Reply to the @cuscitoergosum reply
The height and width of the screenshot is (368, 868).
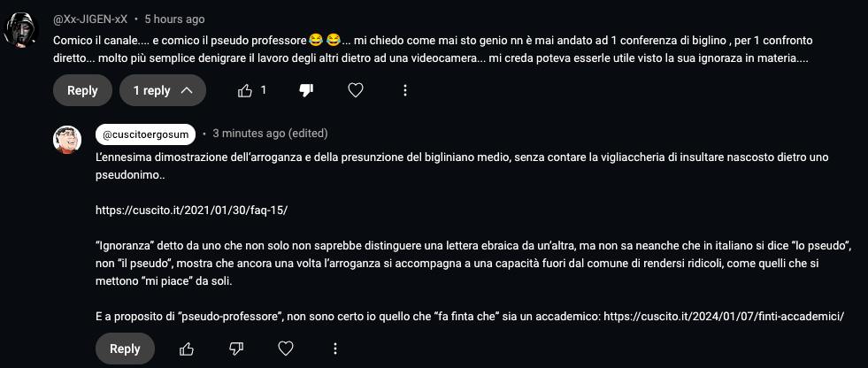click(x=125, y=349)
